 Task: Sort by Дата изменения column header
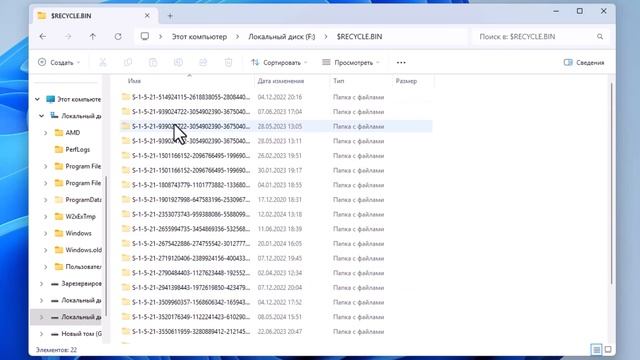click(281, 81)
